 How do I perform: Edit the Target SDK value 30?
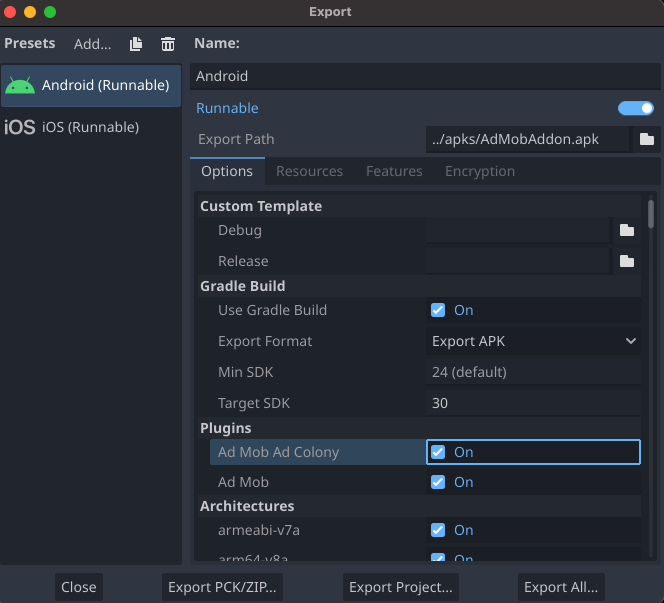pos(533,403)
